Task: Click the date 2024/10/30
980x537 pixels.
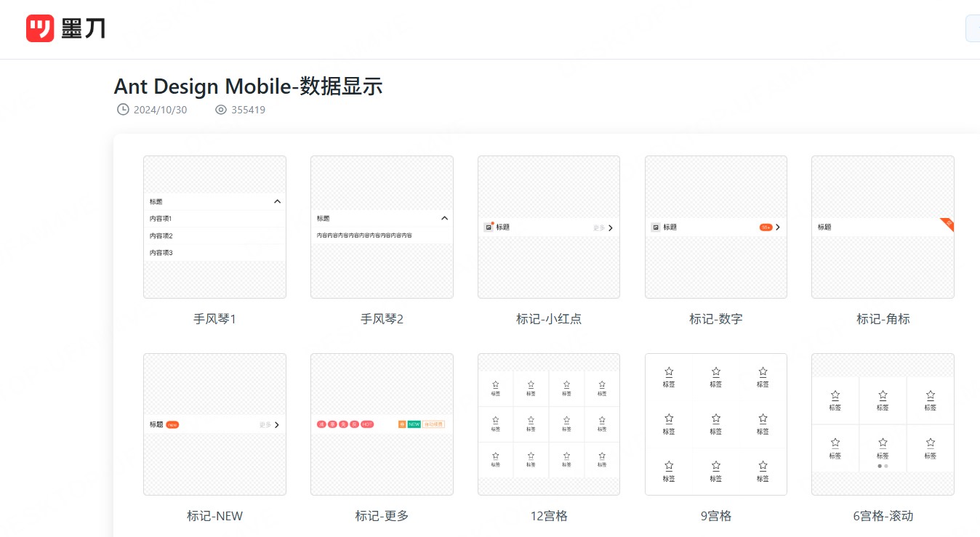Action: 160,110
